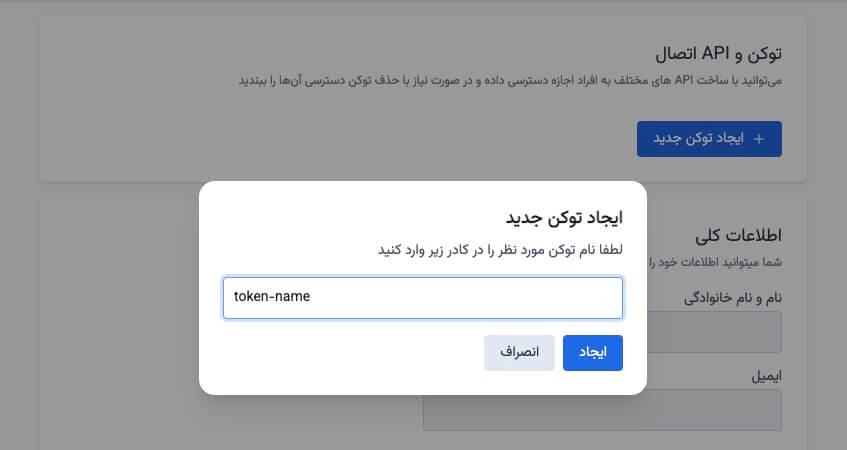Click the API access description paragraph
Image resolution: width=847 pixels, height=450 pixels.
(510, 79)
